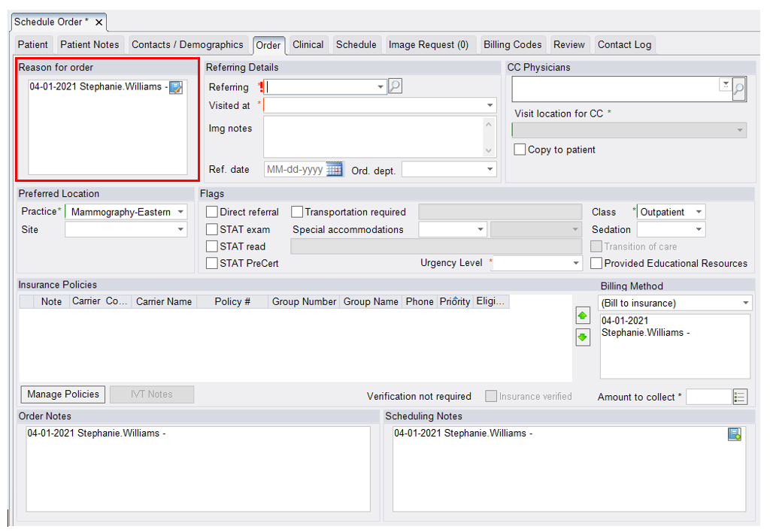Image resolution: width=770 pixels, height=532 pixels.
Task: Switch to Patient tab
Action: tap(33, 44)
